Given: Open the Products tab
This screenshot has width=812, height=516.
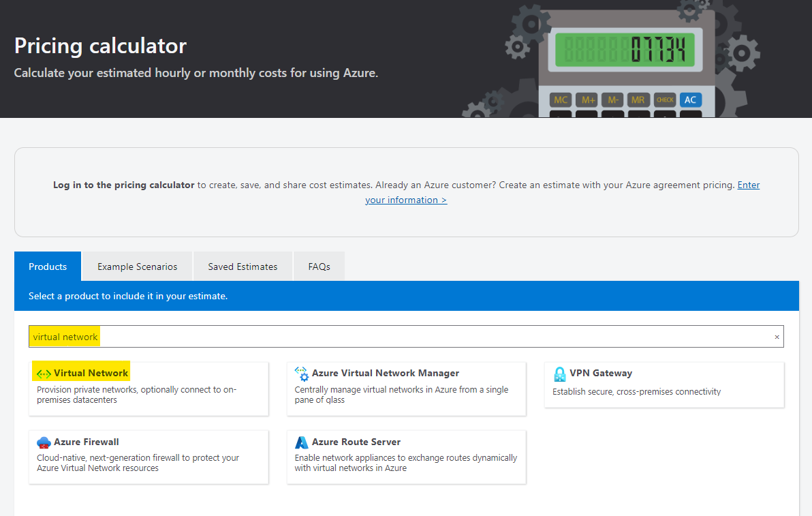Looking at the screenshot, I should pyautogui.click(x=48, y=267).
